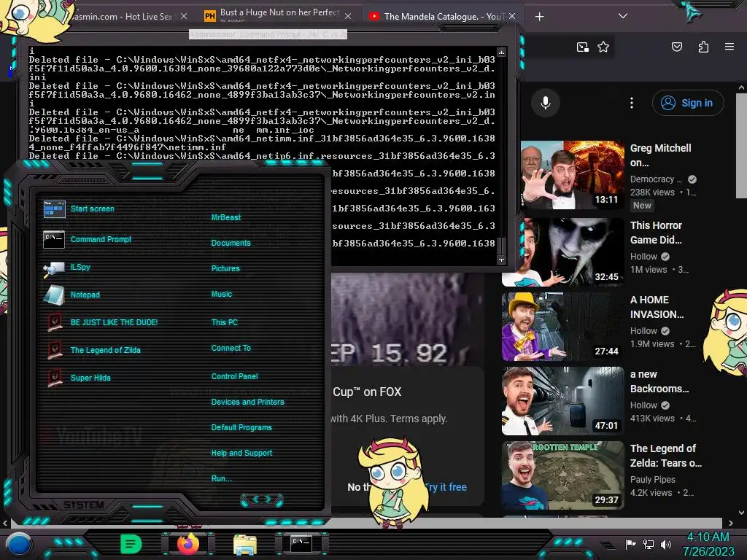The height and width of the screenshot is (560, 747).
Task: Open Greg Mitchell video thumbnail
Action: coord(572,175)
